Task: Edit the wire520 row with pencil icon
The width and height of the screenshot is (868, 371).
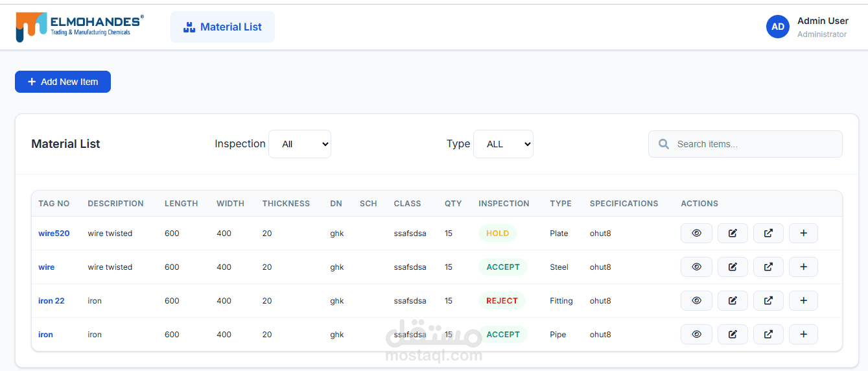Action: (x=733, y=233)
